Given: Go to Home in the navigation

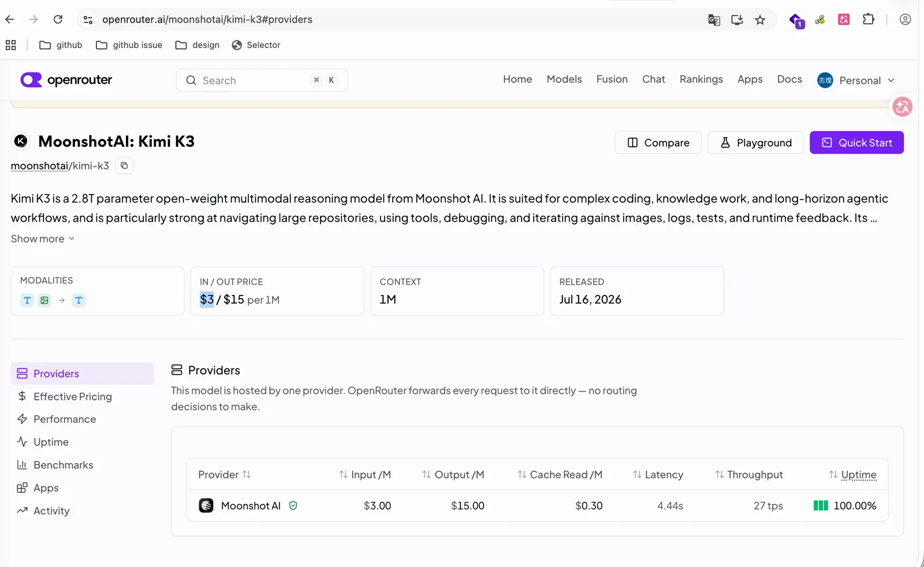Looking at the screenshot, I should tap(517, 79).
